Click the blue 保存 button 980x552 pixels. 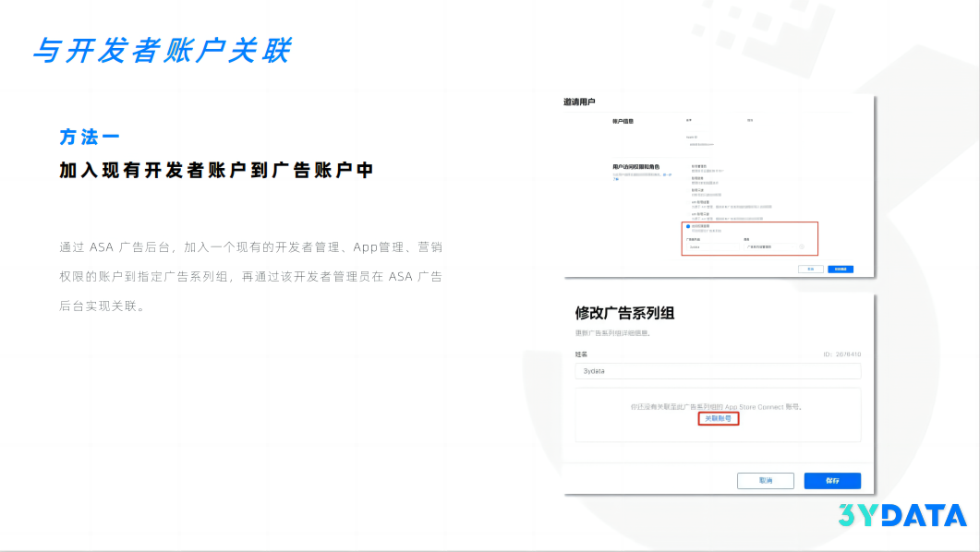click(x=832, y=481)
